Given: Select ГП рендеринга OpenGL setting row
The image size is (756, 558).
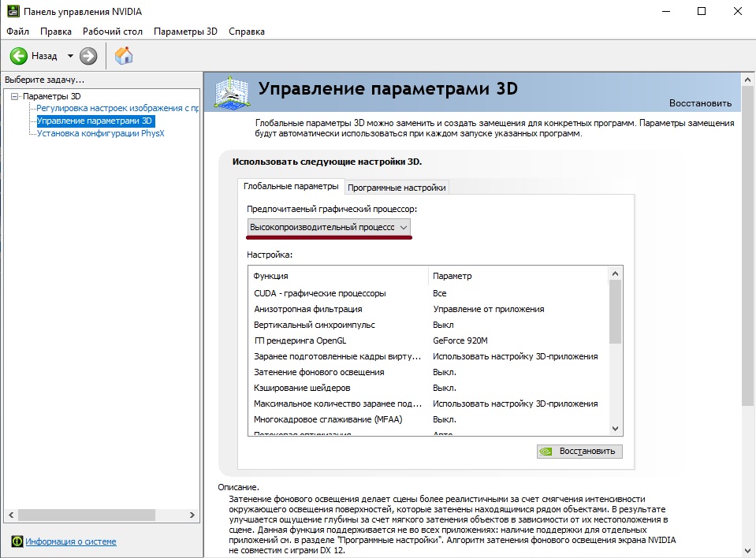Looking at the screenshot, I should (x=428, y=340).
